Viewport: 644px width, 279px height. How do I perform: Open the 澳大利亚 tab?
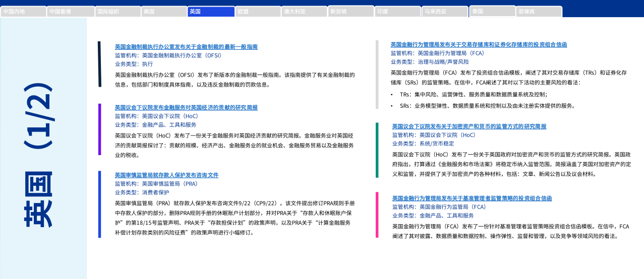pyautogui.click(x=304, y=11)
